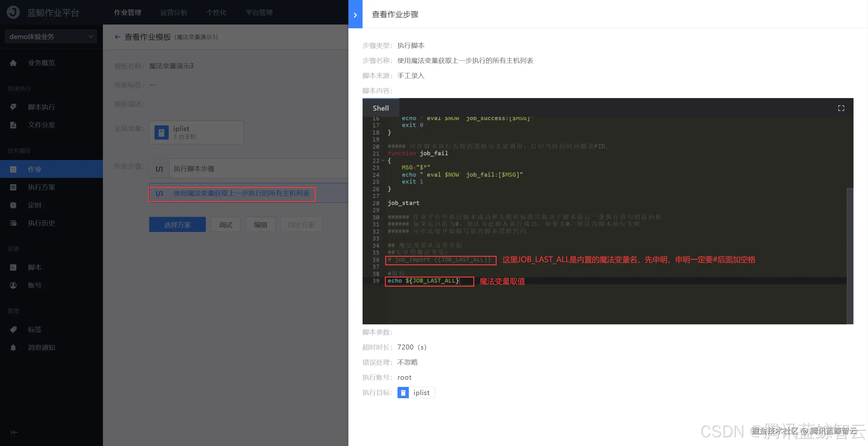Select the Shell script tab
Image resolution: width=868 pixels, height=446 pixels.
[x=381, y=108]
